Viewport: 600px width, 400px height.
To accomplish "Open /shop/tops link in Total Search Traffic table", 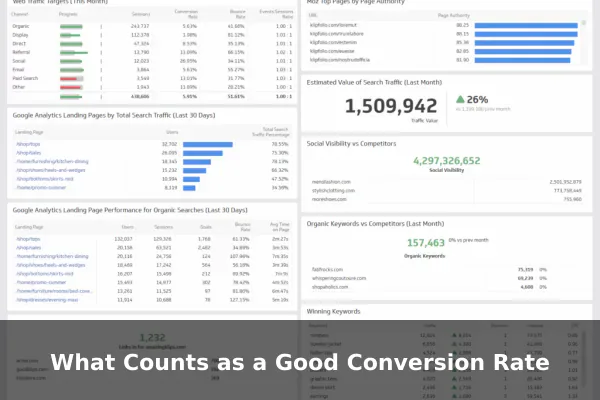I will coord(28,144).
